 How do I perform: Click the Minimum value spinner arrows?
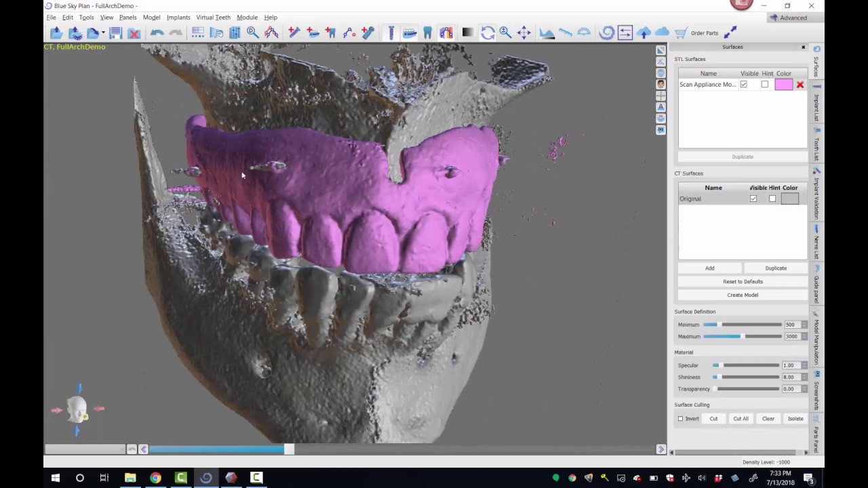coord(804,325)
